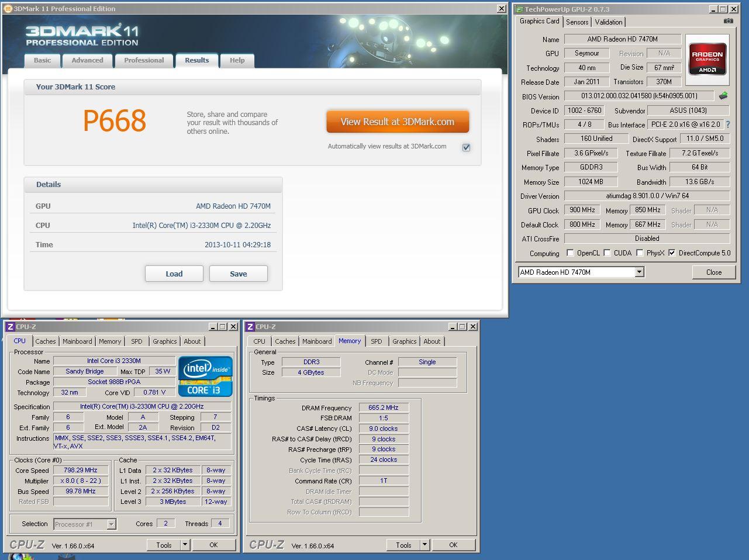Open About tab in left CPU-Z window
749x560 pixels.
(x=192, y=341)
